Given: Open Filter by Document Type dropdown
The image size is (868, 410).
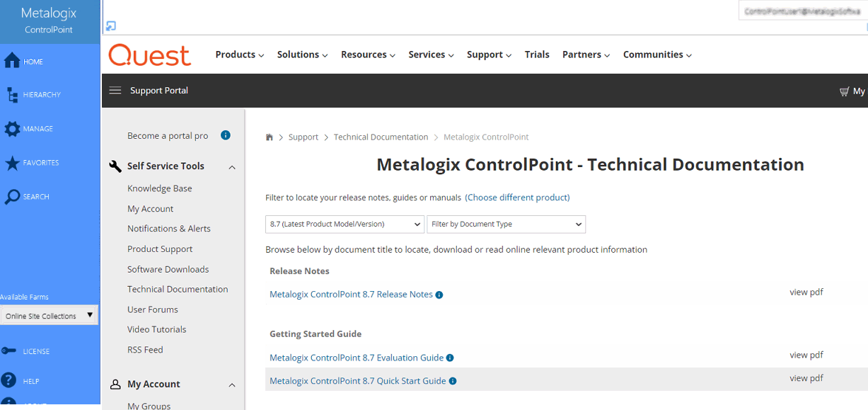Looking at the screenshot, I should tap(506, 224).
